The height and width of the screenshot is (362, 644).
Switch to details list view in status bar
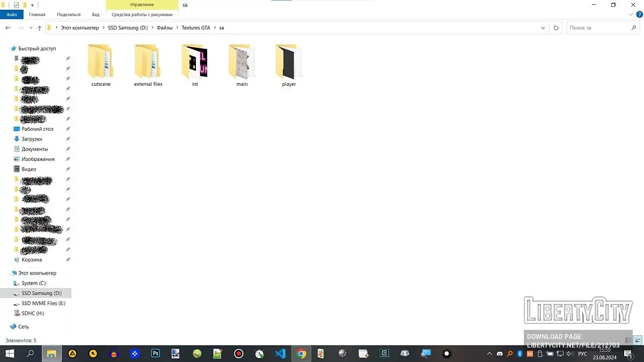click(628, 341)
